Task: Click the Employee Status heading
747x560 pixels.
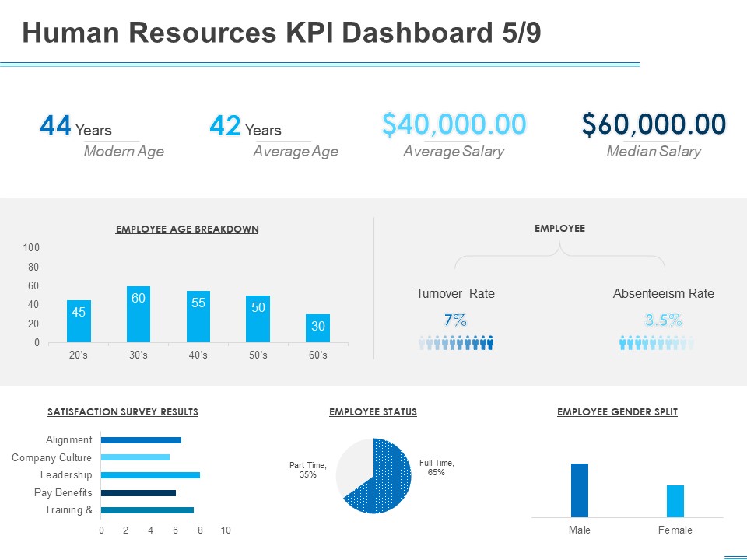Action: pyautogui.click(x=373, y=412)
